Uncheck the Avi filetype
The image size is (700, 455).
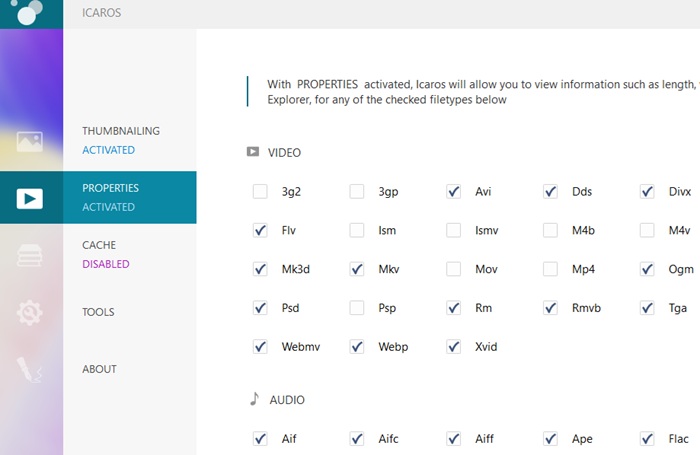(454, 192)
